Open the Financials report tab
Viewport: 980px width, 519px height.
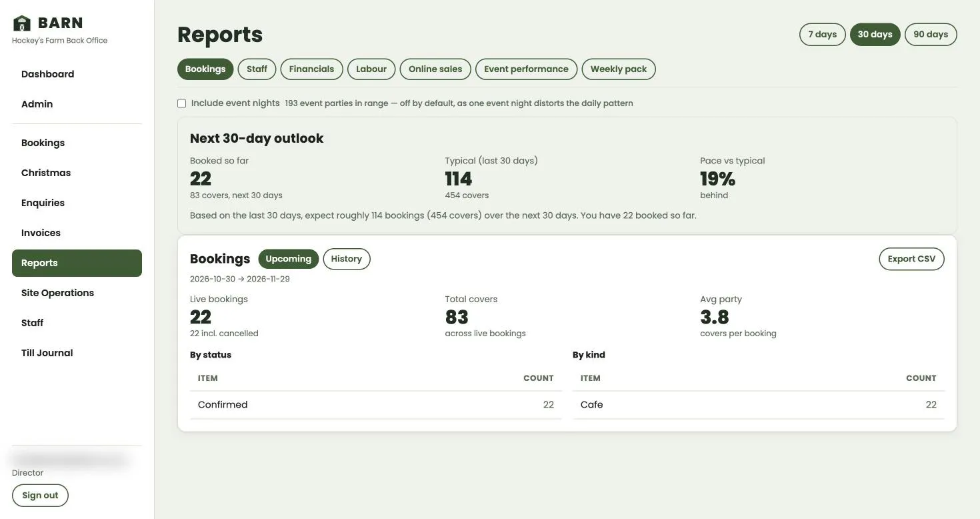[x=311, y=69]
